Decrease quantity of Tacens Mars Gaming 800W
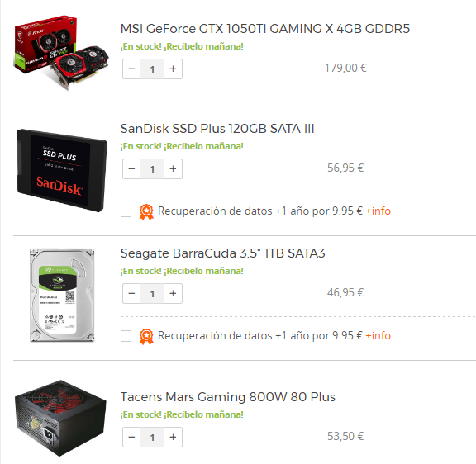 pyautogui.click(x=131, y=438)
